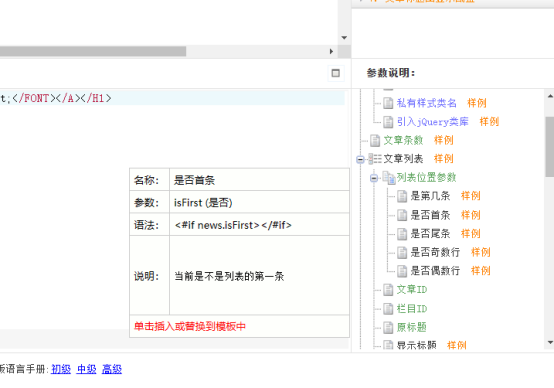
Task: Collapse the 列表位置参数 tree node
Action: pyautogui.click(x=374, y=178)
